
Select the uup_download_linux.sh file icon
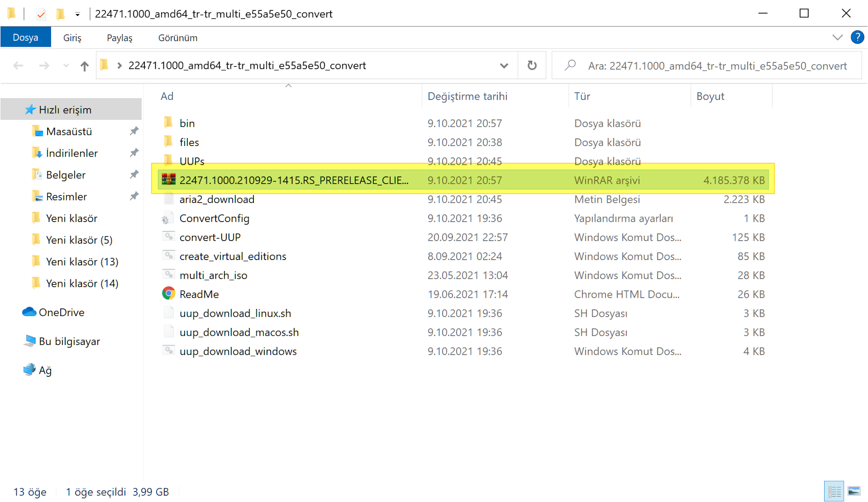(168, 313)
